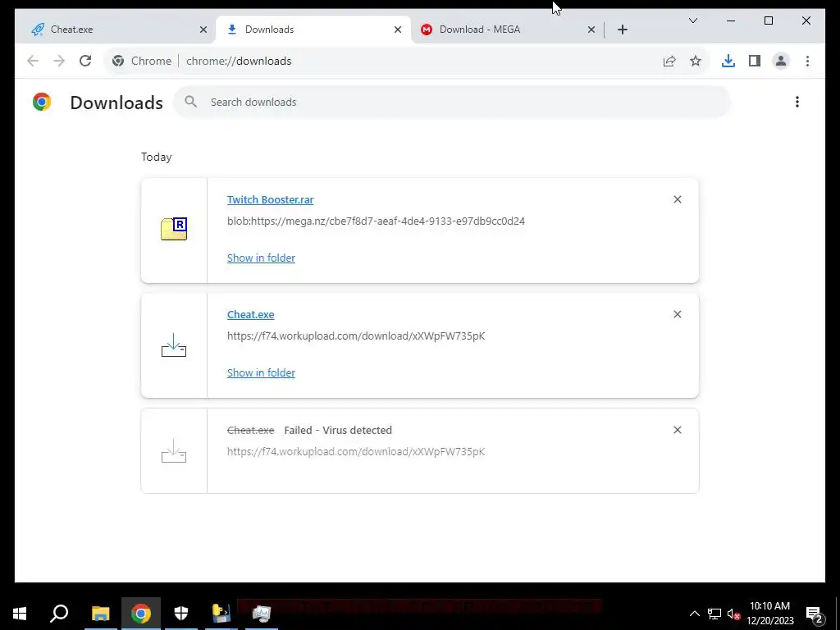
Task: Close the Download - MEGA tab
Action: (x=591, y=30)
